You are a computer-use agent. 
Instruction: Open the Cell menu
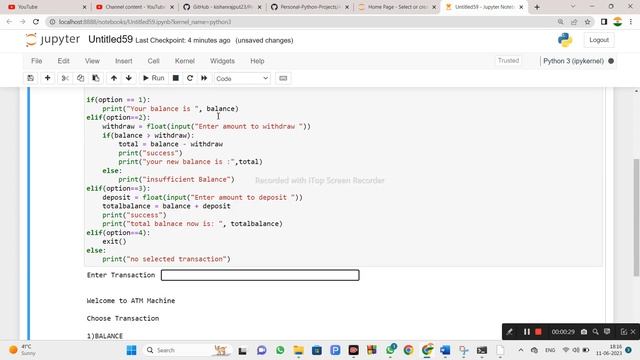pos(153,61)
